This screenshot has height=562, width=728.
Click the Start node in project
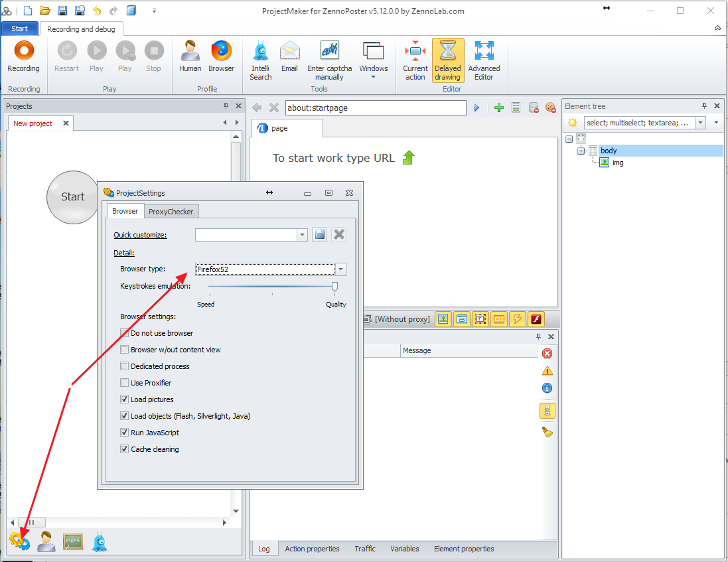pyautogui.click(x=73, y=197)
